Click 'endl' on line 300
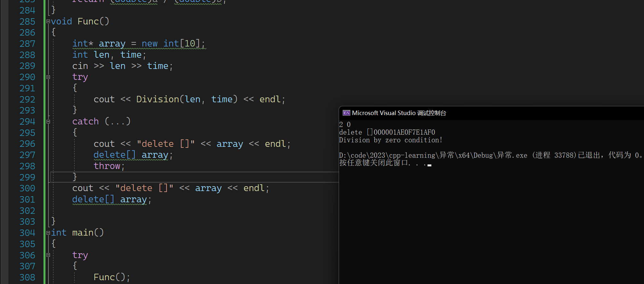 254,188
